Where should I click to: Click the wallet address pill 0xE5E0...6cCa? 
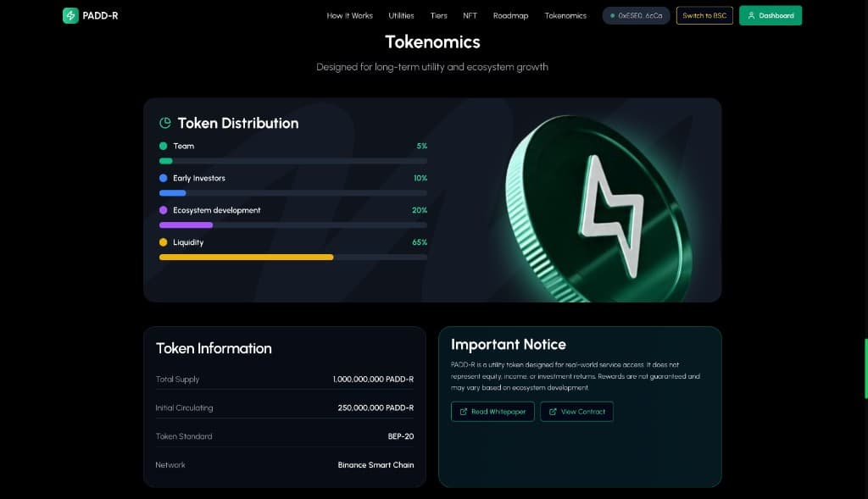(x=636, y=15)
